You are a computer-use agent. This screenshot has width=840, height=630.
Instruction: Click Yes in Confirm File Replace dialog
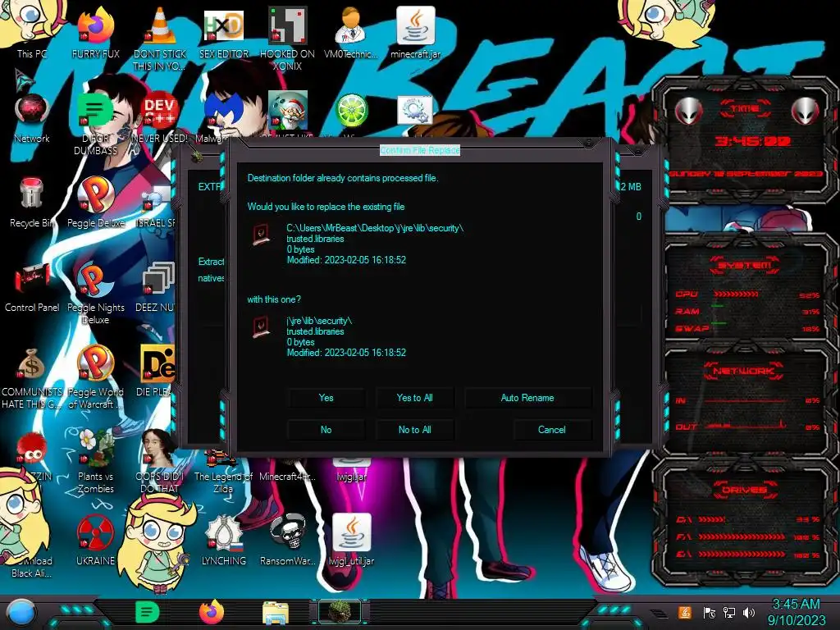[326, 398]
